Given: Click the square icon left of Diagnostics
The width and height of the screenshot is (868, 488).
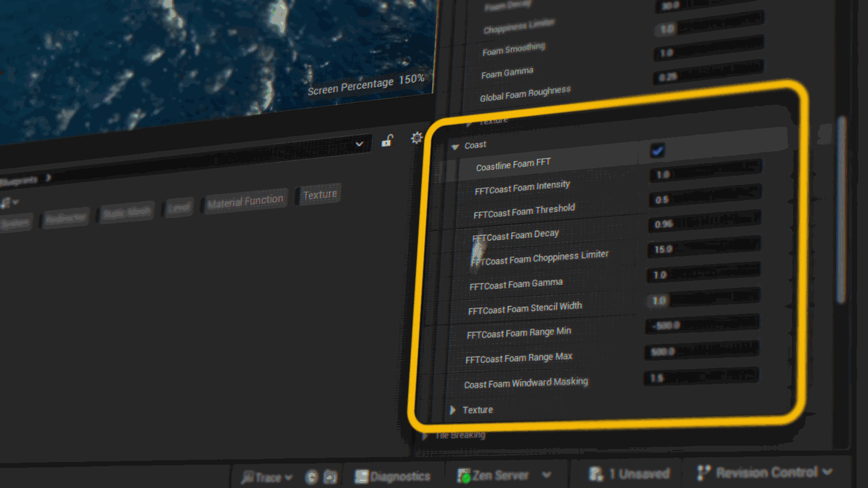Looking at the screenshot, I should (x=330, y=477).
